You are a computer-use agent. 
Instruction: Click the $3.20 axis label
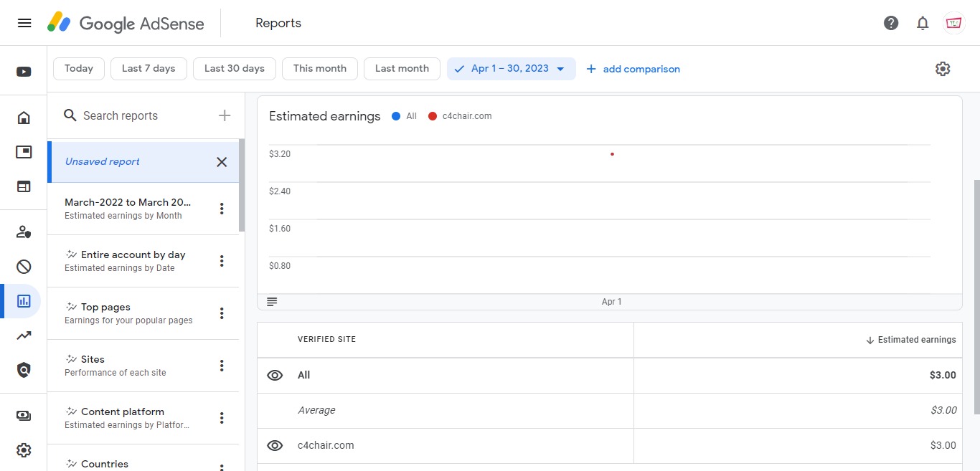[x=280, y=154]
